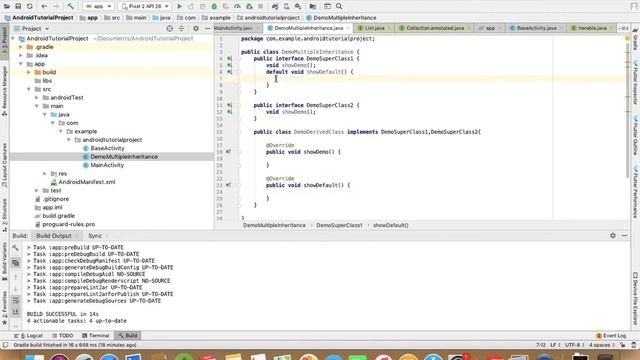Viewport: 640px width, 360px height.
Task: Open SDK Manager icon in toolbar
Action: (x=298, y=7)
